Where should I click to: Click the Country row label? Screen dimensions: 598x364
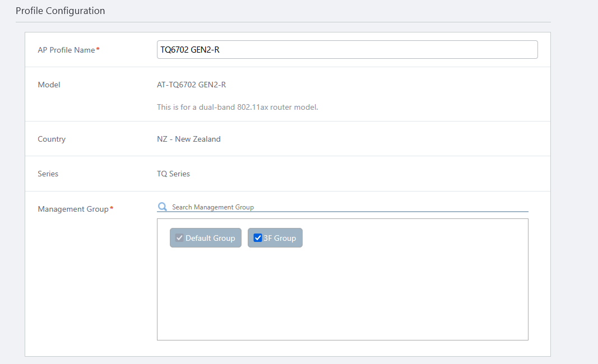(52, 139)
